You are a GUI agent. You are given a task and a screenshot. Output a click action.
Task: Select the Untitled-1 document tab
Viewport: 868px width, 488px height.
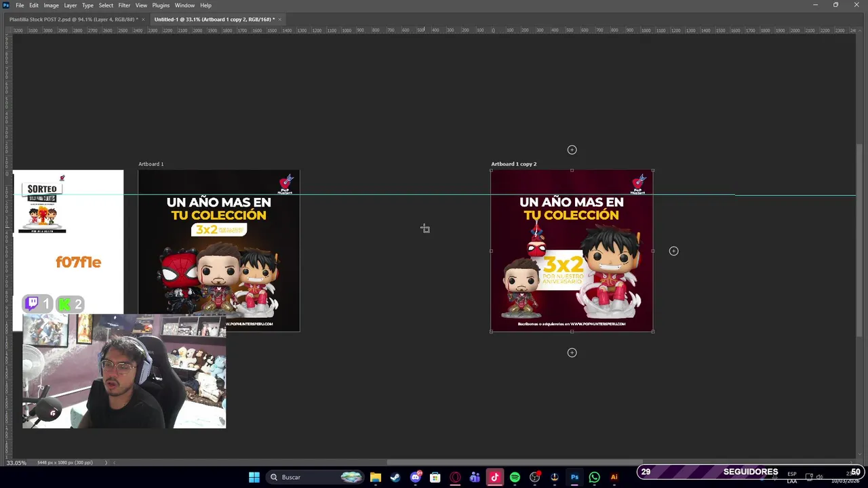pyautogui.click(x=214, y=19)
